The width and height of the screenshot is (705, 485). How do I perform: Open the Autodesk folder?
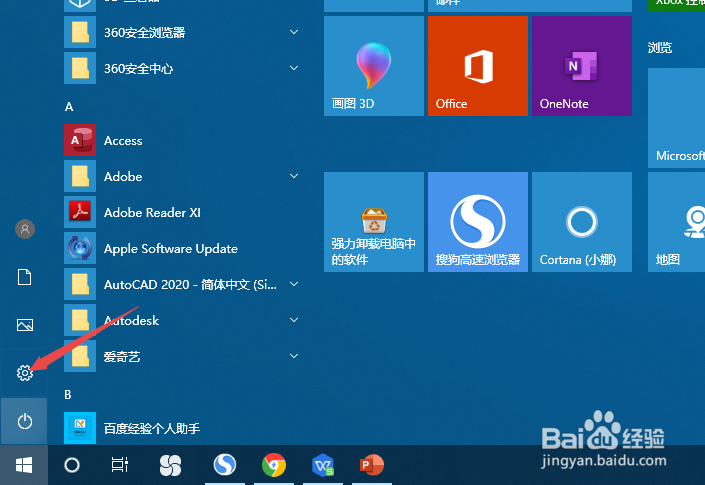[182, 320]
